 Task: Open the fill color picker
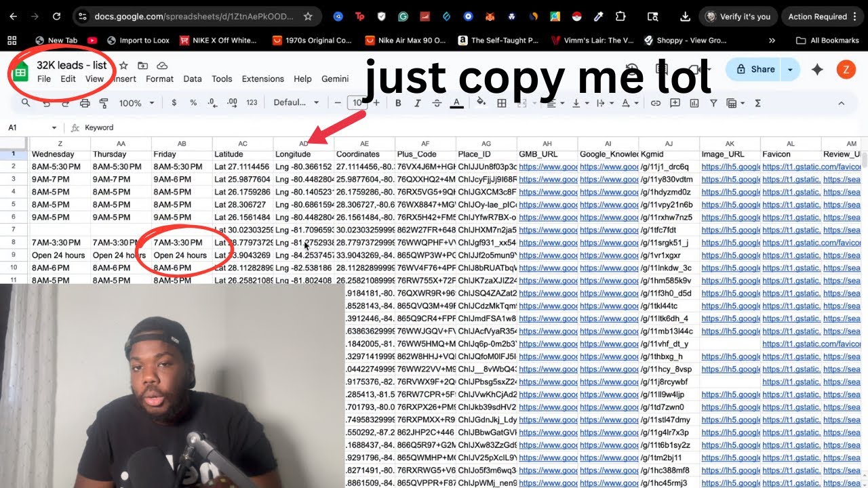click(481, 103)
